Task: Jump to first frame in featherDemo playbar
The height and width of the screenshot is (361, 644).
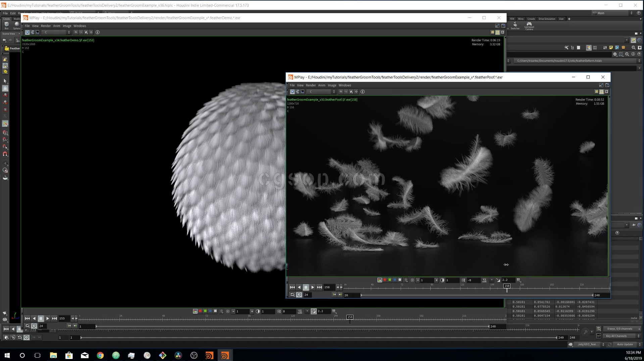Action: (27, 318)
